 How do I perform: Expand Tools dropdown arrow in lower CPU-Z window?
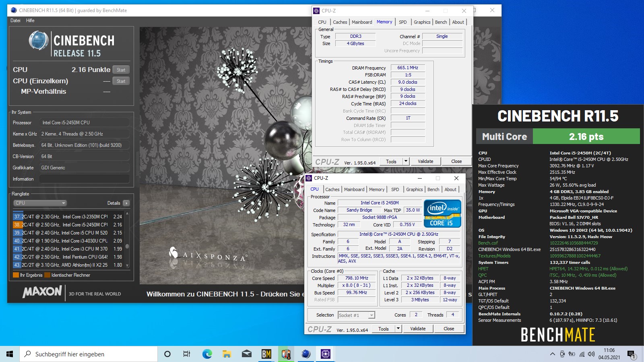pyautogui.click(x=398, y=329)
